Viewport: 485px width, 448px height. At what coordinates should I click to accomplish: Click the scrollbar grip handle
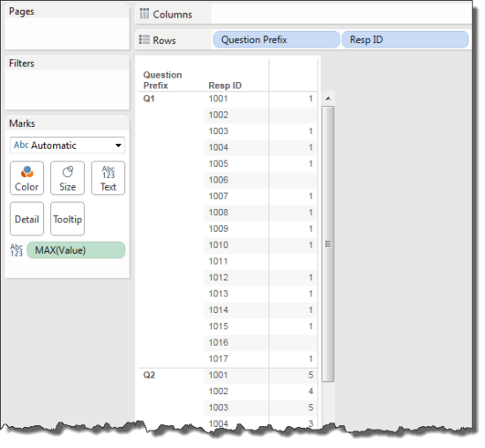tap(328, 243)
